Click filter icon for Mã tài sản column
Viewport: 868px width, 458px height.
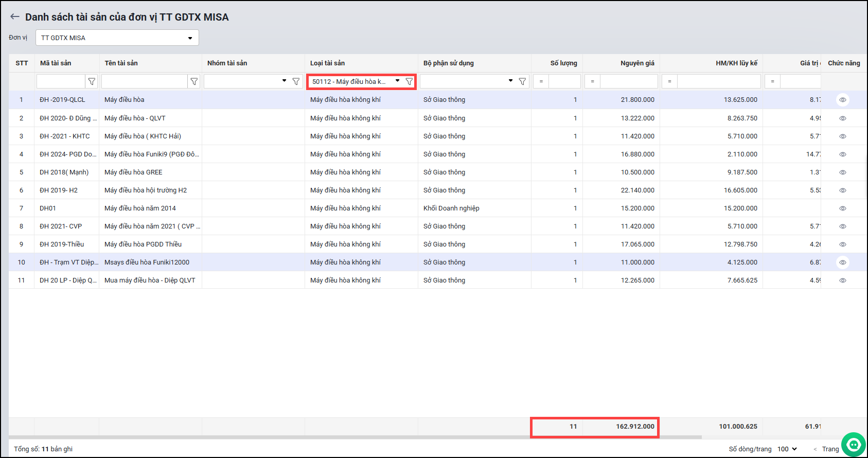pyautogui.click(x=92, y=81)
